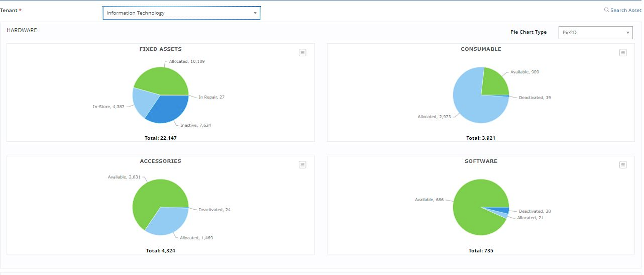Click the CONSUMABLE chart title

pos(481,49)
